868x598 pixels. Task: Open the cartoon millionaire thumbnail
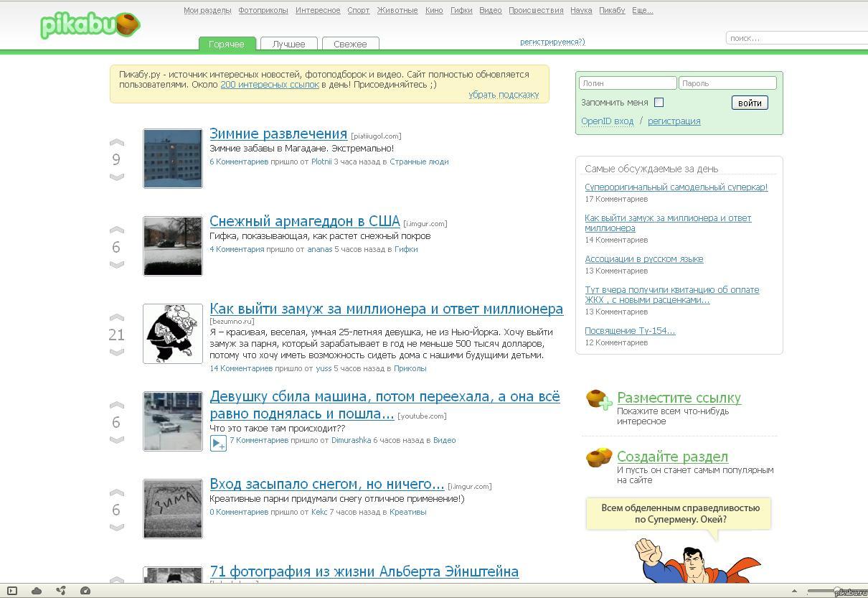tap(173, 334)
